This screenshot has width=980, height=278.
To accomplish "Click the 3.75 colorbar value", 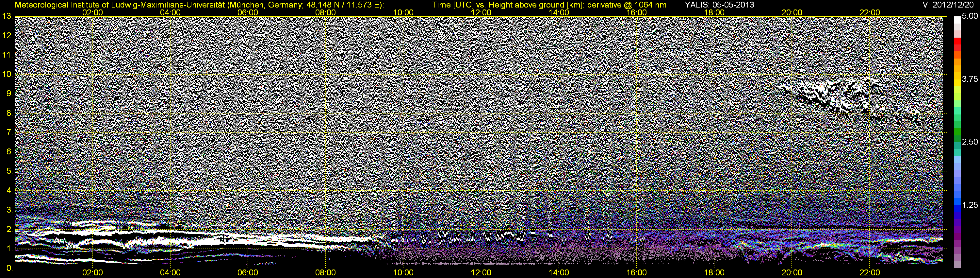I will coord(970,79).
